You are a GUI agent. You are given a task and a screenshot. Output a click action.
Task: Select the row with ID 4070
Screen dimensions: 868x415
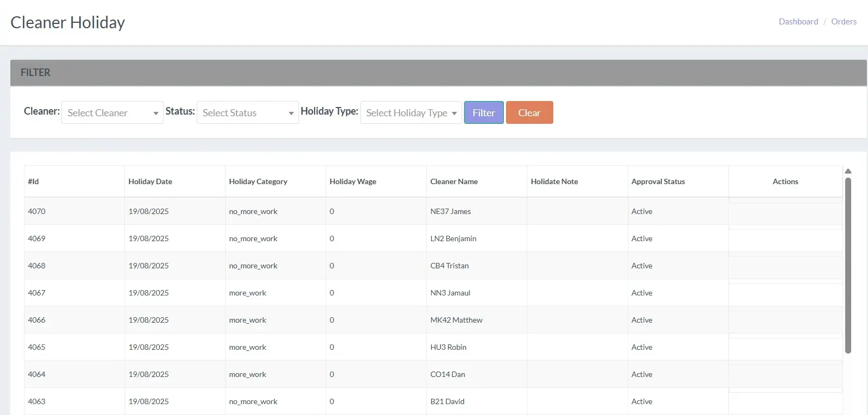click(37, 211)
